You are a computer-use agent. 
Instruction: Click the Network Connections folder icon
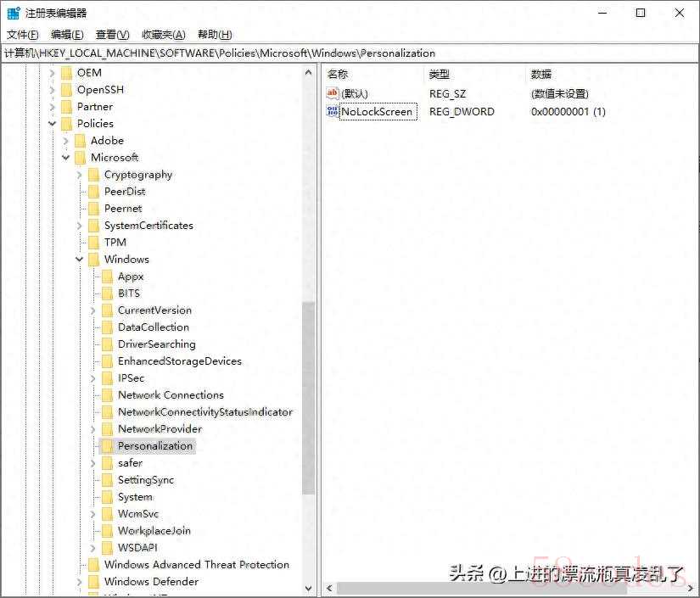coord(107,395)
